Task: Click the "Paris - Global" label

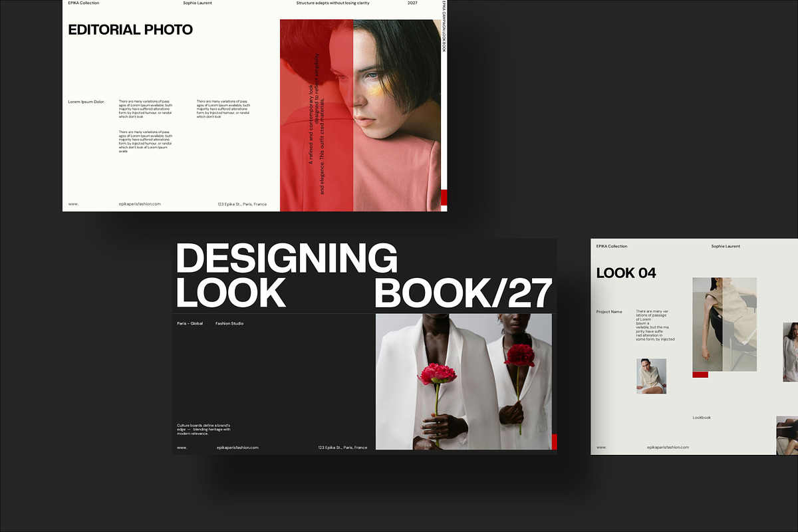Action: pos(190,324)
